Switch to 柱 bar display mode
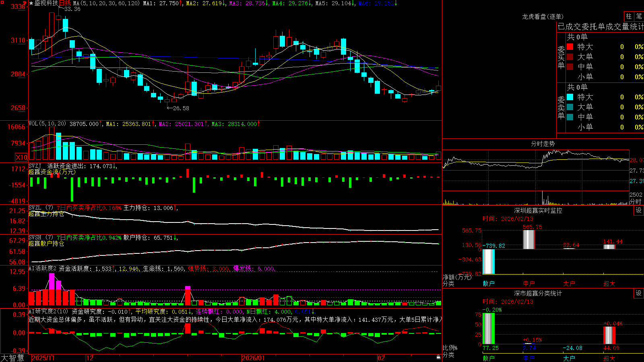 pos(629,16)
